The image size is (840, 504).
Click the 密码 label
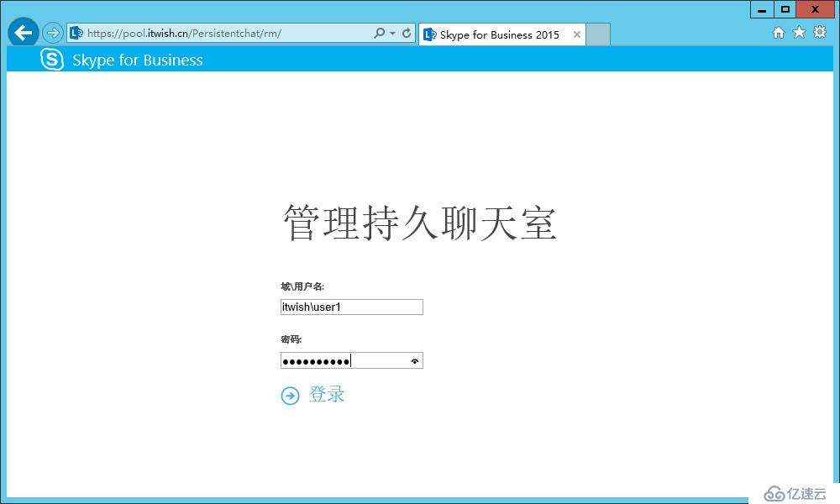click(291, 339)
